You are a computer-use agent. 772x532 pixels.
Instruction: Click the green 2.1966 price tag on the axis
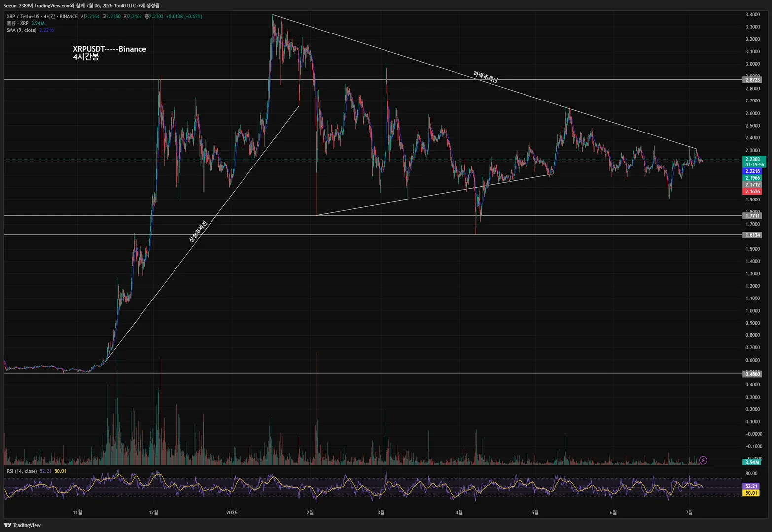752,178
